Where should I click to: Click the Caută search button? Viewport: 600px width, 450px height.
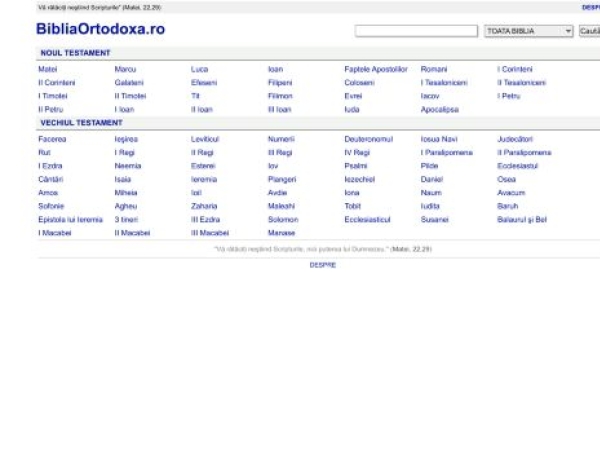click(x=590, y=31)
